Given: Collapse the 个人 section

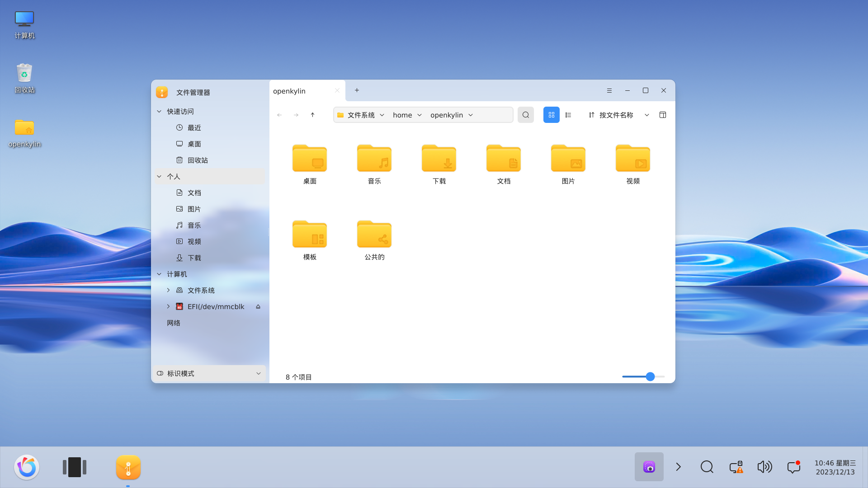Looking at the screenshot, I should (159, 177).
